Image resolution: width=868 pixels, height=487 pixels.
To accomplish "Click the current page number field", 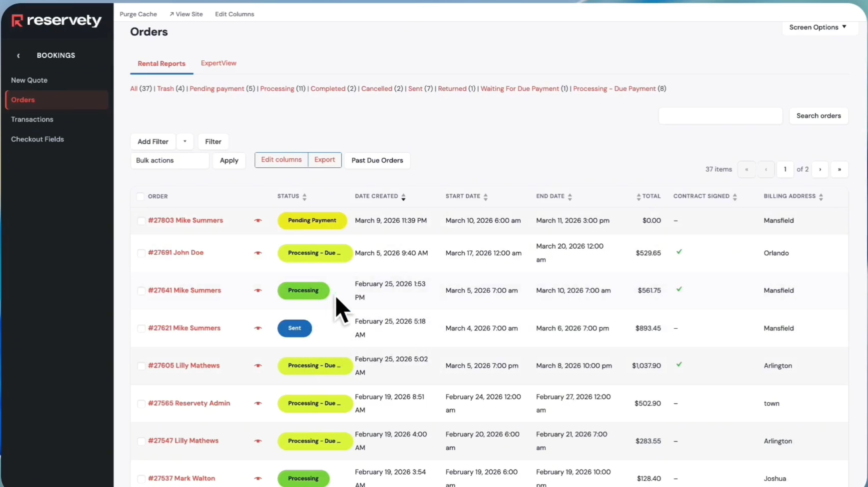I will pos(785,169).
